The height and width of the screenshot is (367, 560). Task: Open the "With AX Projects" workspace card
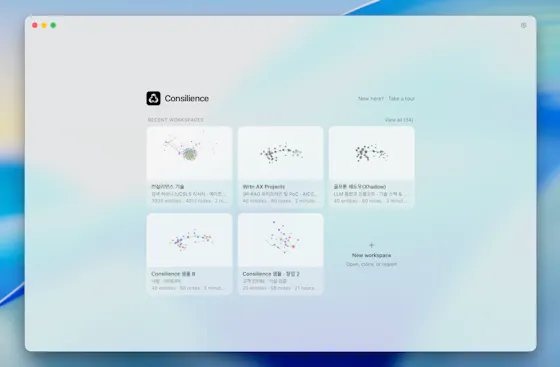[281, 166]
